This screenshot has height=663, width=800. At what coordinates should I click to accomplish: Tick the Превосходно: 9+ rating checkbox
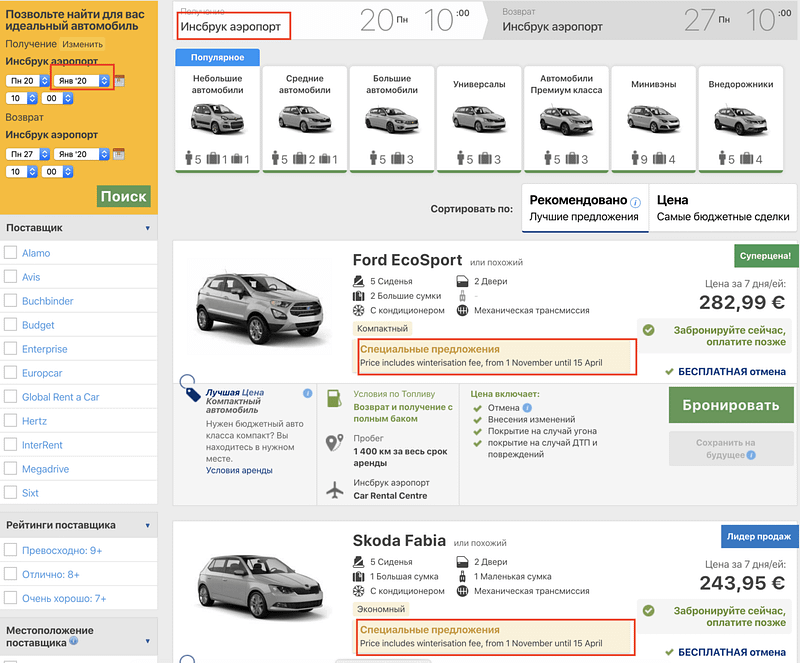click(10, 550)
